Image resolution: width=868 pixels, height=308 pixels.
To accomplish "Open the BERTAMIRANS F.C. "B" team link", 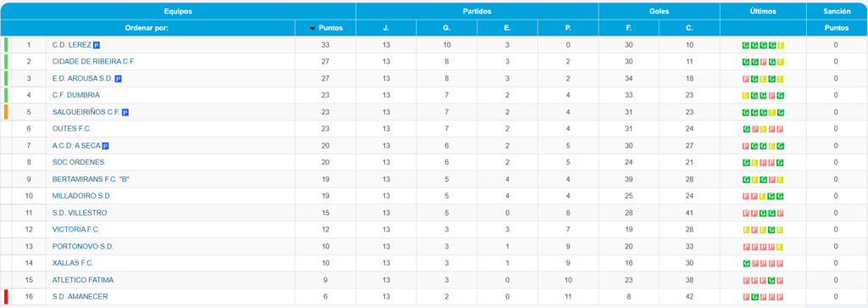I will coord(91,179).
